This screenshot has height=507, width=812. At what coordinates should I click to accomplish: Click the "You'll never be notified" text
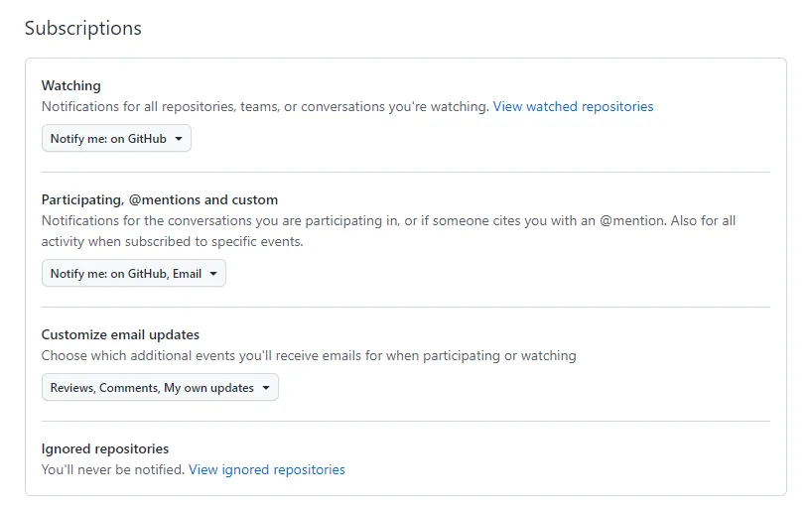113,469
